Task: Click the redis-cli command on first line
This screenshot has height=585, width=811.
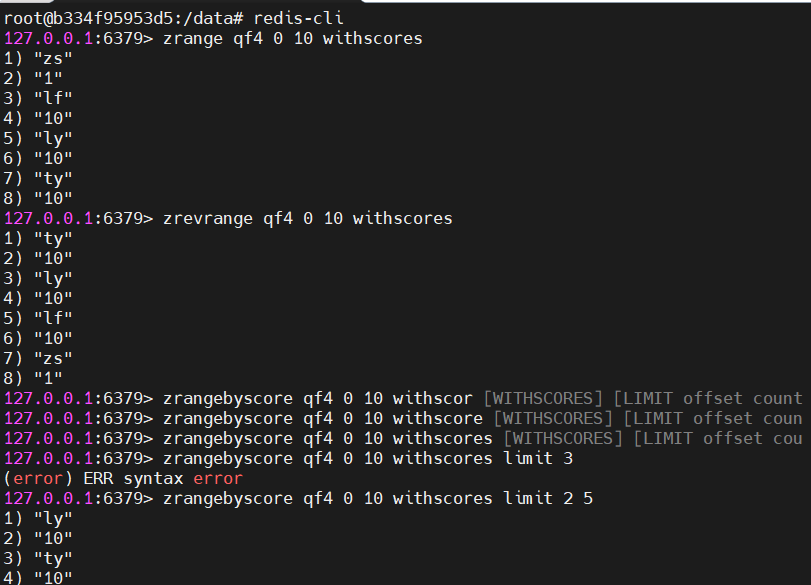Action: pos(298,19)
